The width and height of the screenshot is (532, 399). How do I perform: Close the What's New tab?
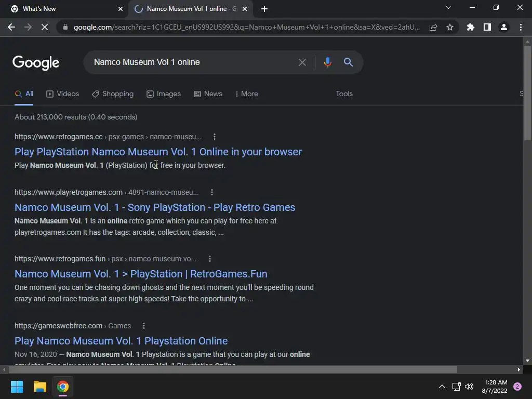121,9
